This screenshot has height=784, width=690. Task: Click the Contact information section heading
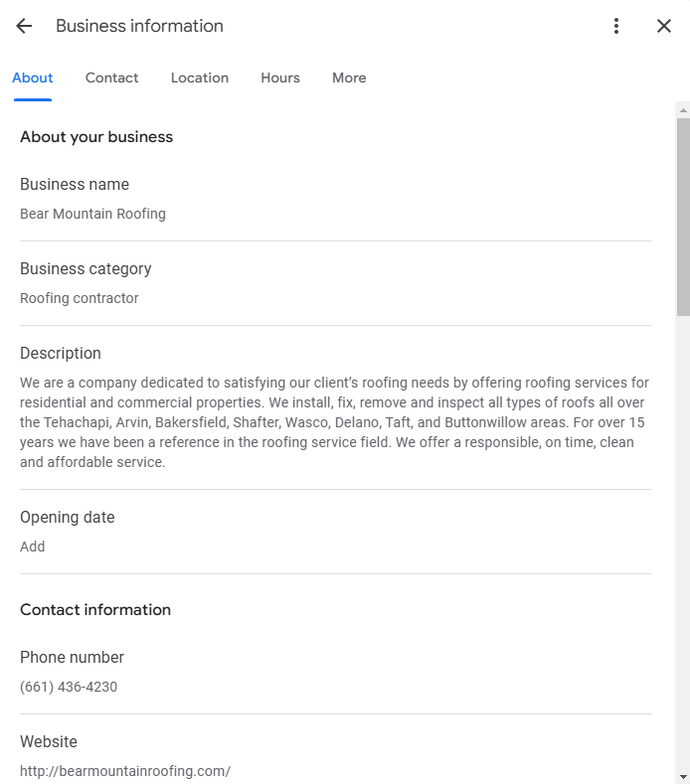pyautogui.click(x=95, y=610)
